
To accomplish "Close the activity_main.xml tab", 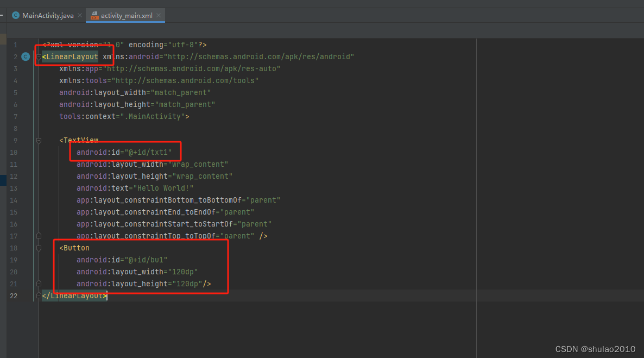I will coord(157,15).
